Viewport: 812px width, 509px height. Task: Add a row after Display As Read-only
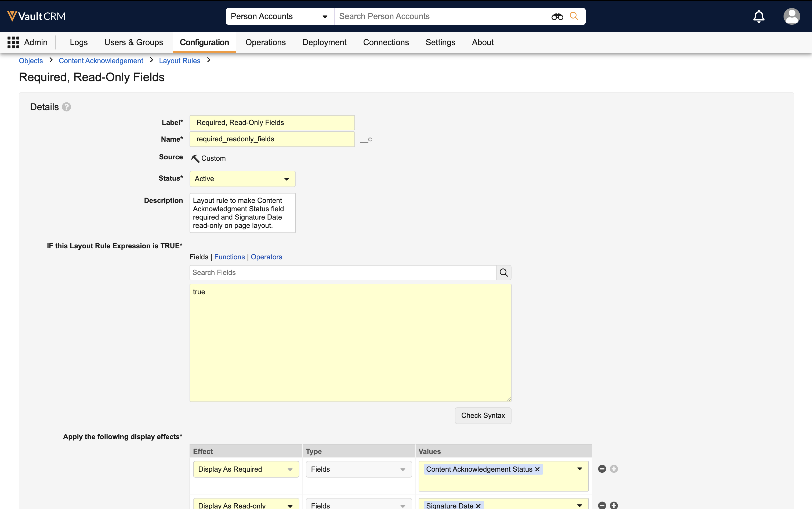point(614,505)
